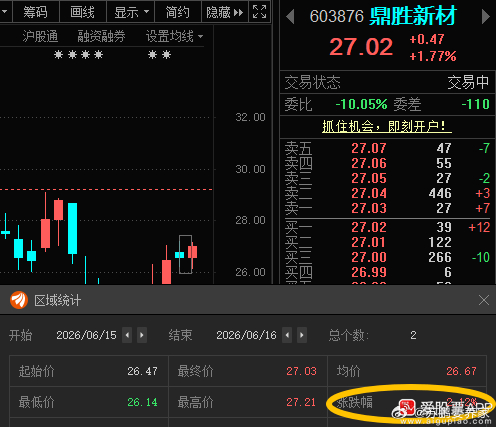Image resolution: width=496 pixels, height=427 pixels.
Task: Step end date 2026/06/16 forward
Action: [302, 335]
